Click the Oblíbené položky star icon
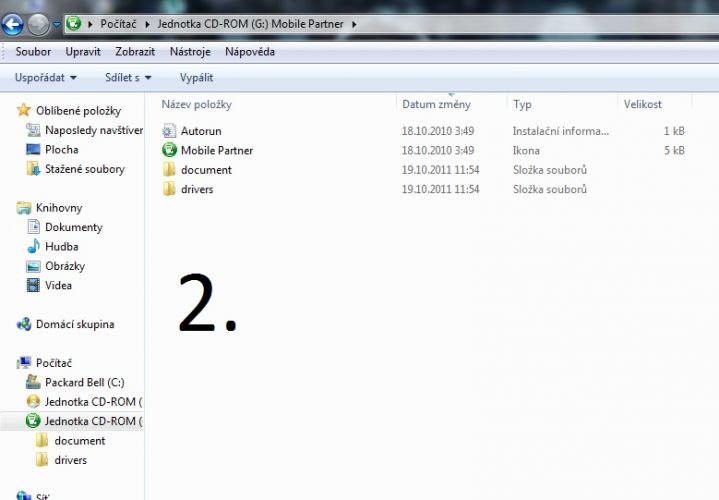The image size is (719, 500). pyautogui.click(x=23, y=110)
